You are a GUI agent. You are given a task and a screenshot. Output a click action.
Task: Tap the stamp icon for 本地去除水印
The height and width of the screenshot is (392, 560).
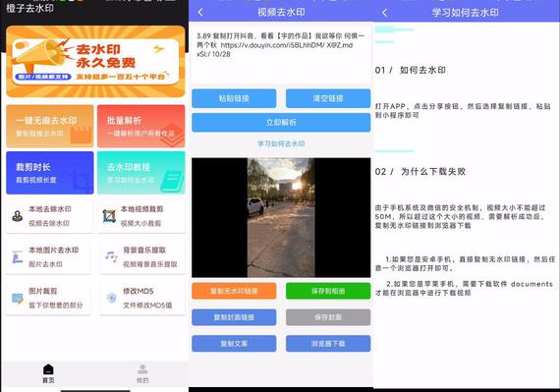[x=17, y=216]
